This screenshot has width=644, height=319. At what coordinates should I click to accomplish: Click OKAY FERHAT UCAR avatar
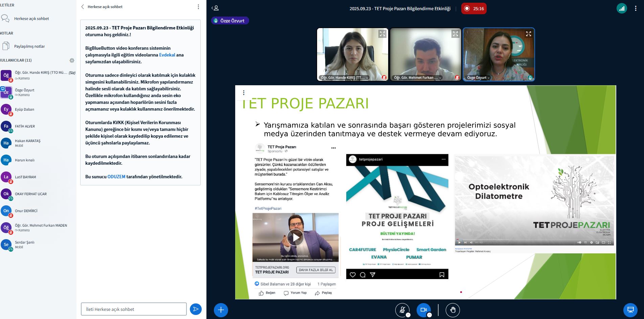[x=6, y=194]
